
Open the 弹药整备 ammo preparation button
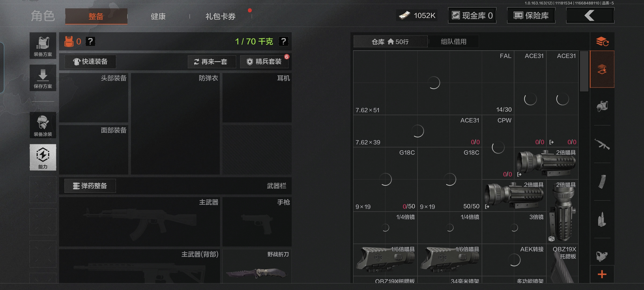pos(90,186)
